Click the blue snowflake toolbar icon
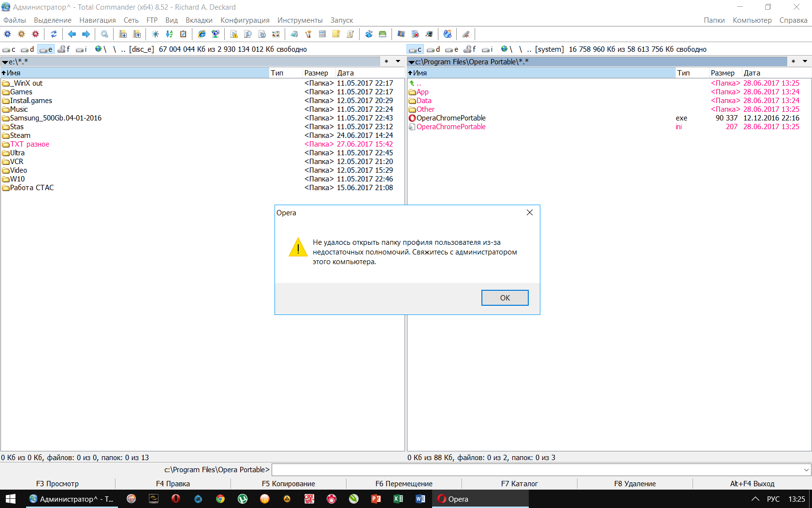The width and height of the screenshot is (812, 508). pyautogui.click(x=155, y=34)
